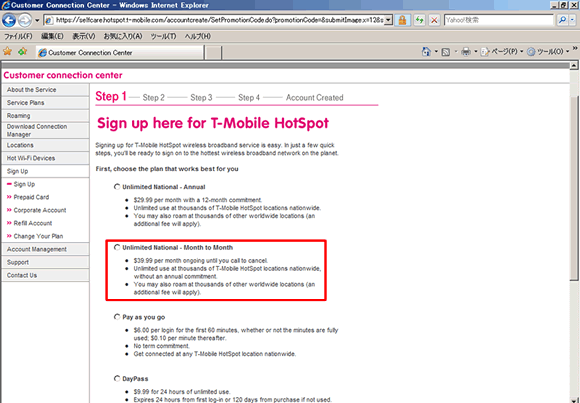Open the Change Your Plan sub-item
Image resolution: width=580 pixels, height=403 pixels.
tap(38, 236)
